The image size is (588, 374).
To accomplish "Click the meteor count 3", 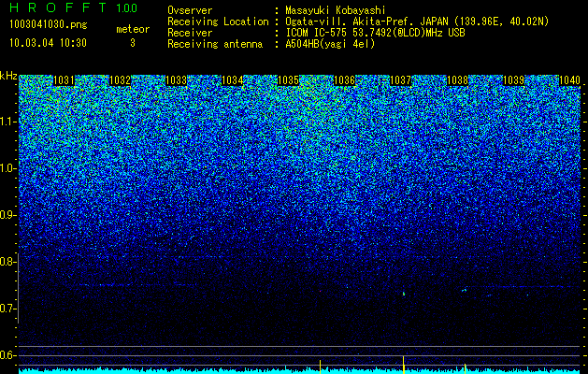I will point(133,43).
